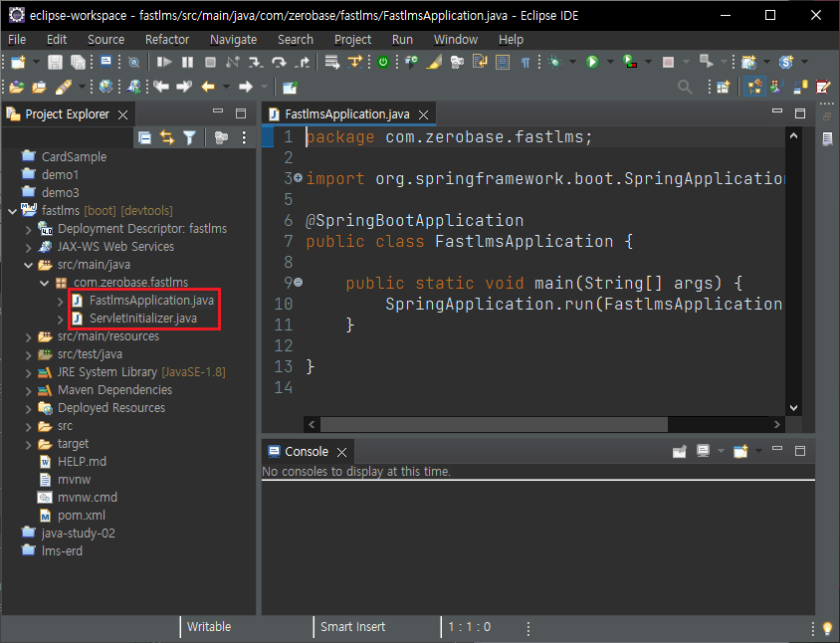The width and height of the screenshot is (840, 643).
Task: Open the dropdown arrow next to New icon
Action: pos(37,62)
